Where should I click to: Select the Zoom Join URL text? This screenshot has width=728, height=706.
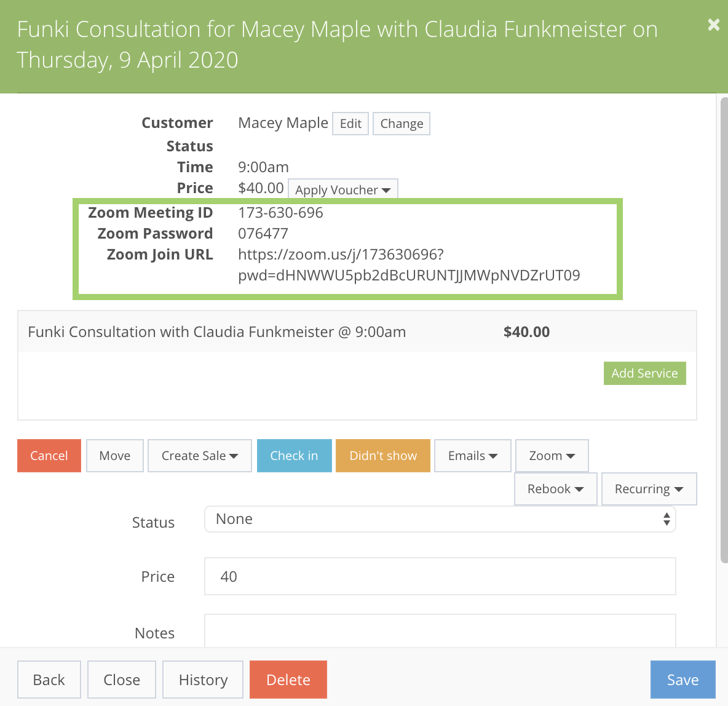click(409, 264)
